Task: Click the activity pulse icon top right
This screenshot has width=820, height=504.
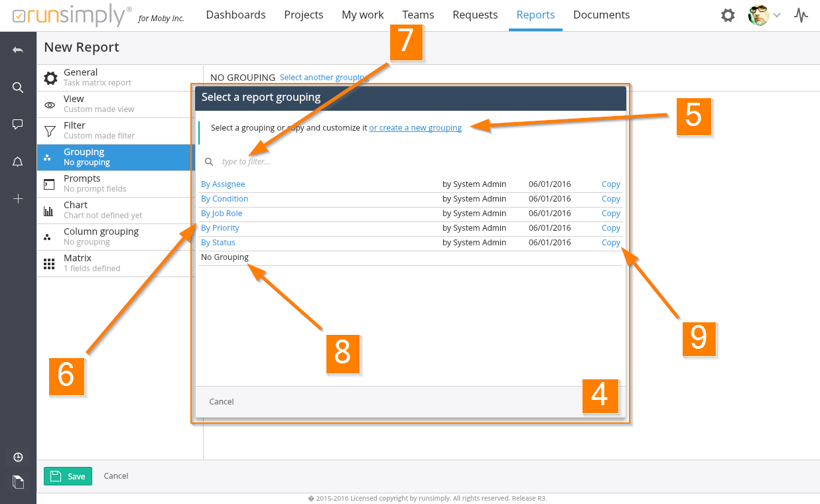Action: 801,15
